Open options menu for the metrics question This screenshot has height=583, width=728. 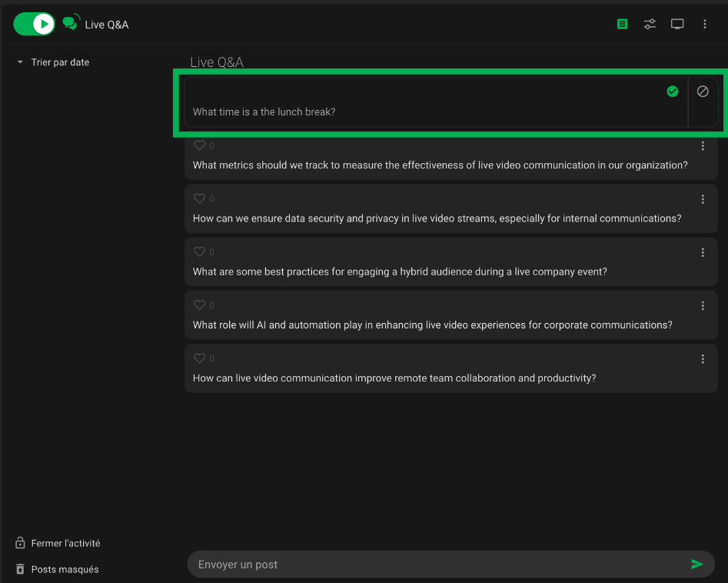point(703,146)
